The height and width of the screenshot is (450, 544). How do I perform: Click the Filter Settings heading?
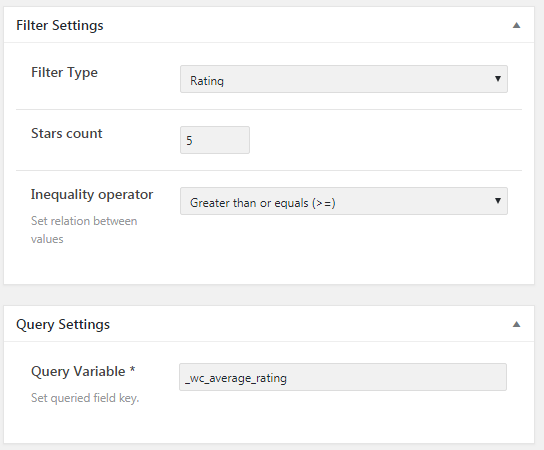pyautogui.click(x=60, y=25)
